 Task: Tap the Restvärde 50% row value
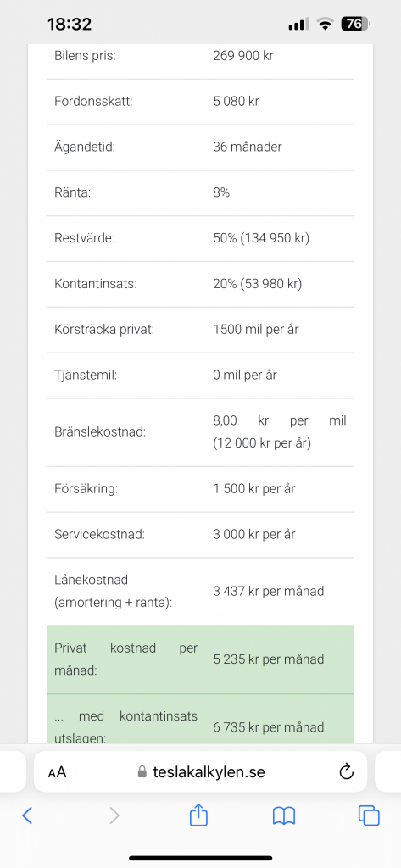[x=261, y=238]
